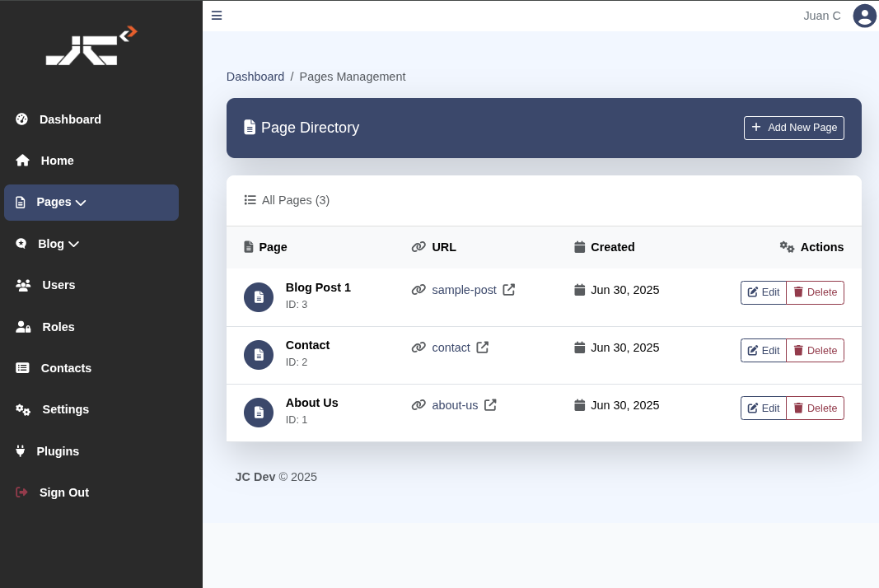Click the Roles user-lock icon
This screenshot has height=588, width=879.
tap(23, 327)
